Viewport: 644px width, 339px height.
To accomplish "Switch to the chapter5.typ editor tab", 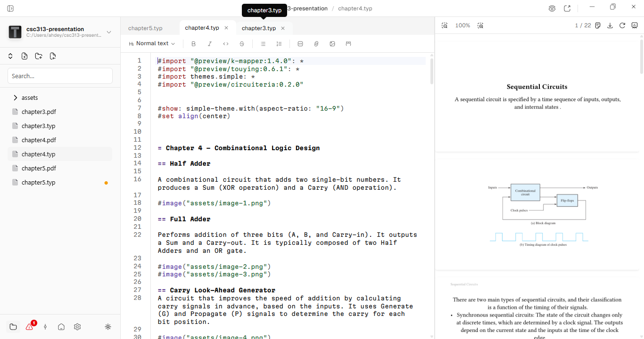I will [x=145, y=28].
